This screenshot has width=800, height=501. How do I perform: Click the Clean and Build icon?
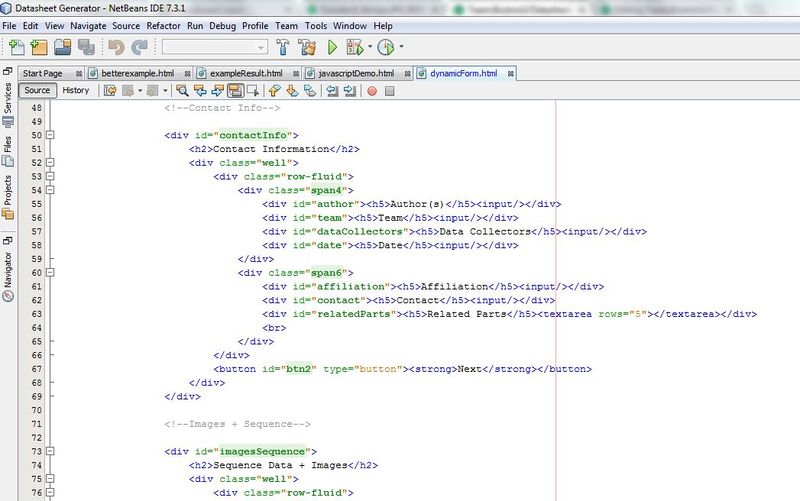[307, 47]
